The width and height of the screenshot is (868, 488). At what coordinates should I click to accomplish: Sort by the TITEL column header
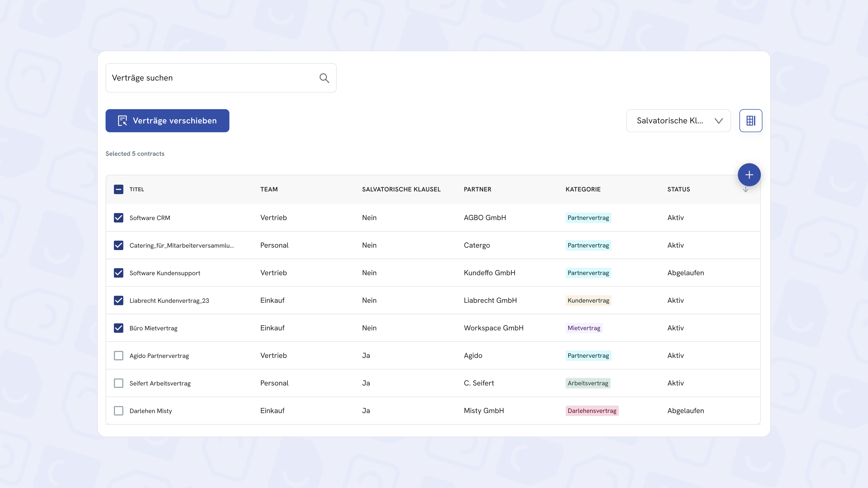[x=137, y=189]
